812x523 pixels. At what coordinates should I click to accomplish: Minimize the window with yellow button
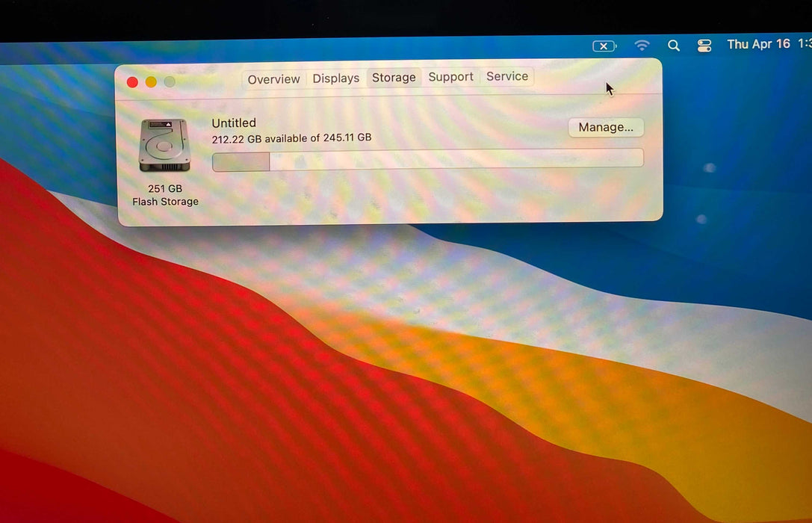click(151, 82)
